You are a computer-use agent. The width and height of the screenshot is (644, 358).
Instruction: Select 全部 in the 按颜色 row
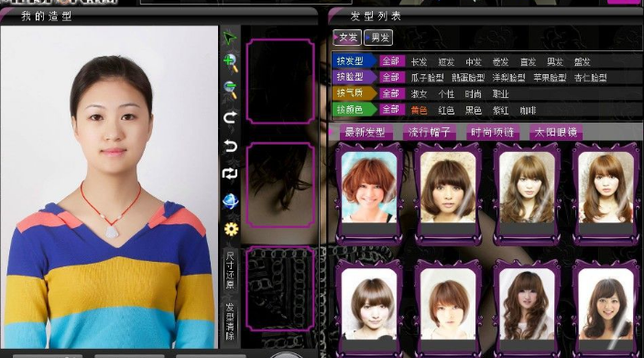[x=391, y=109]
